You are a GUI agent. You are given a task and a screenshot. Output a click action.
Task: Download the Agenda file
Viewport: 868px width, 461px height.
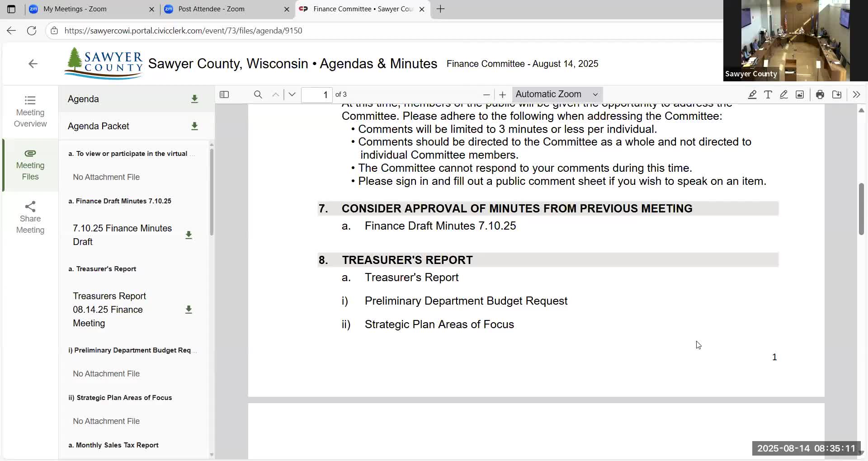coord(194,99)
